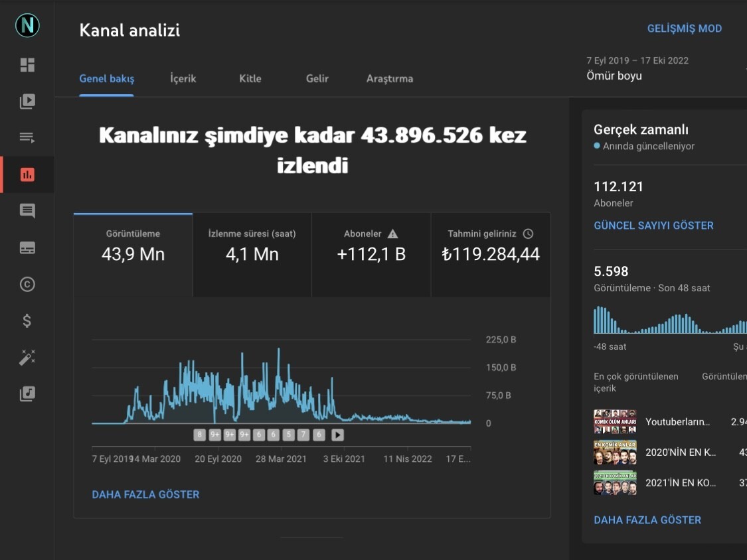Click the En çok görüntülenen içerik header
The image size is (747, 560).
[x=636, y=382]
